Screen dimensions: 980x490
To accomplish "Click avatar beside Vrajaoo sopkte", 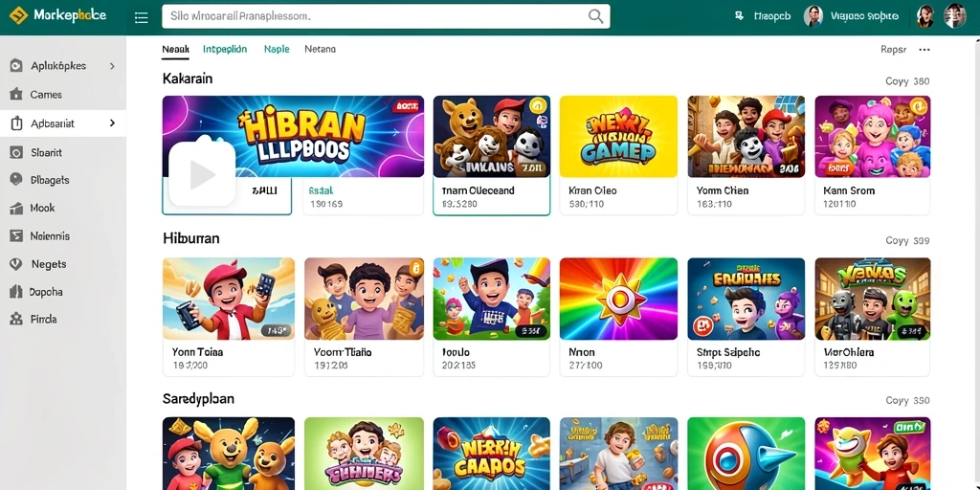I will tap(813, 16).
